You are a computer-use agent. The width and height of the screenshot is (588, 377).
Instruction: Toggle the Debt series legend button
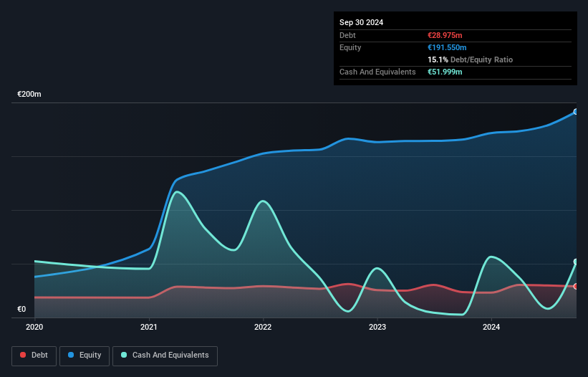(34, 355)
